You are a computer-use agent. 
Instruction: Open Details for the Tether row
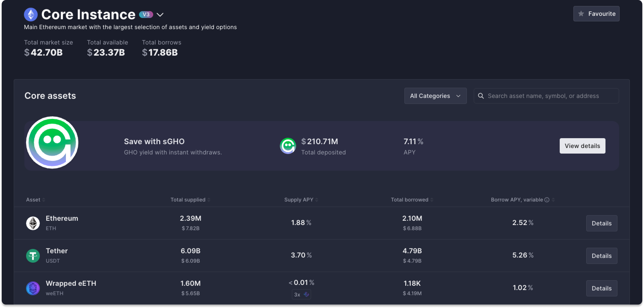tap(601, 256)
